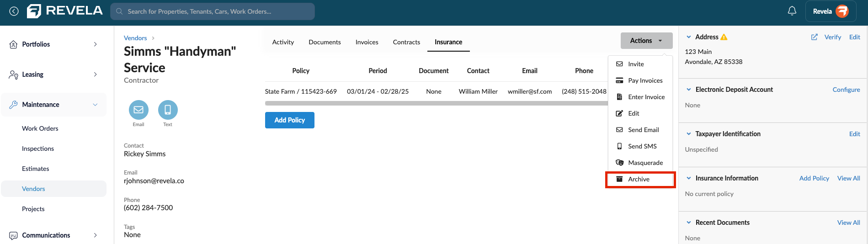Switch to the Activity tab
The image size is (868, 244).
click(x=283, y=42)
